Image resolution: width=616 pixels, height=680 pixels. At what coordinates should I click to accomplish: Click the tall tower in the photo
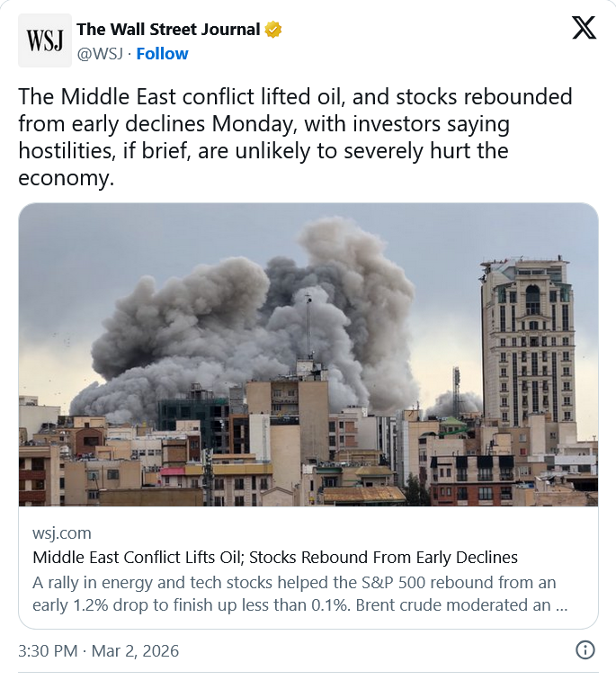tap(527, 342)
